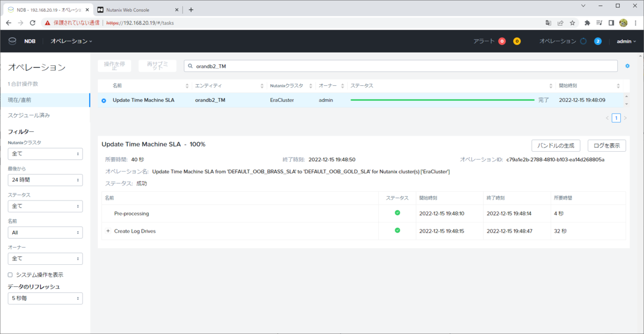Open the 名前 All filter dropdown
The height and width of the screenshot is (334, 644).
45,233
